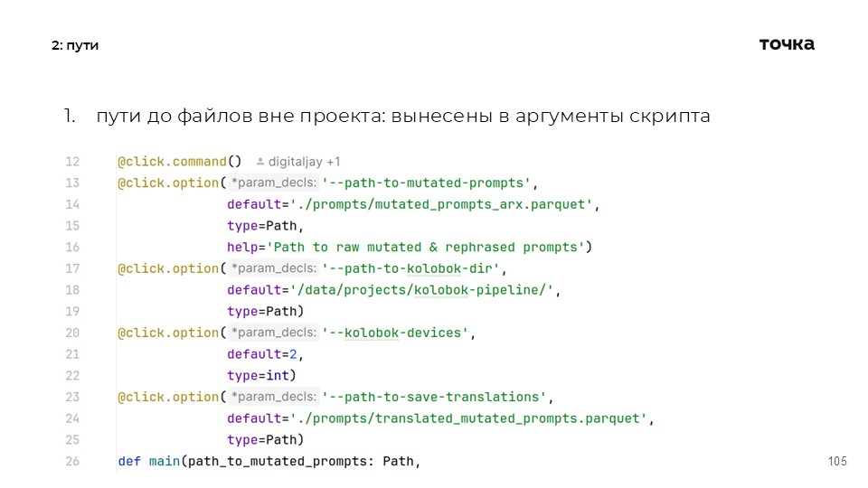Click the help text 'Path to raw mutated & rephrased prompts'
This screenshot has width=868, height=488.
[x=426, y=248]
